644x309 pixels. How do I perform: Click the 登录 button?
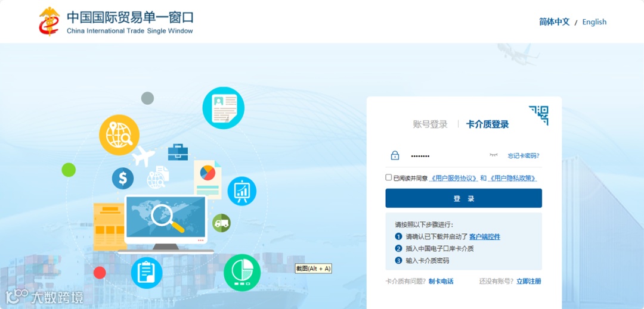coord(464,198)
